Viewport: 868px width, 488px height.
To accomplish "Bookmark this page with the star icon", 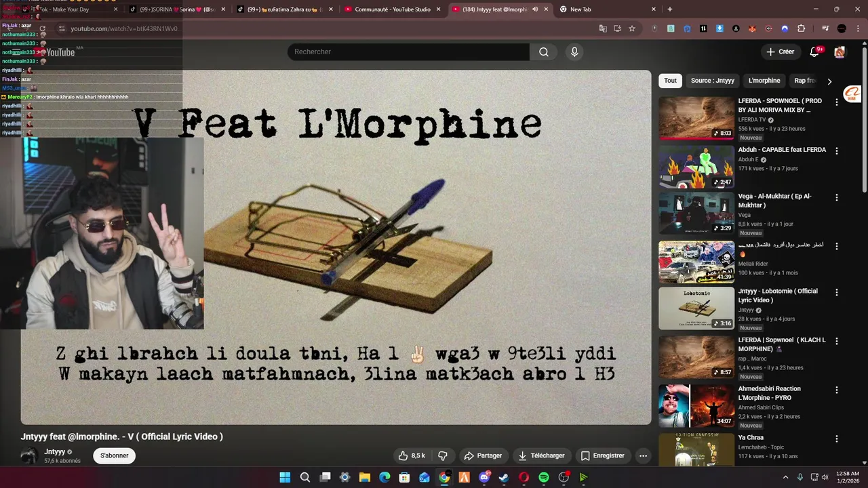I will (632, 28).
